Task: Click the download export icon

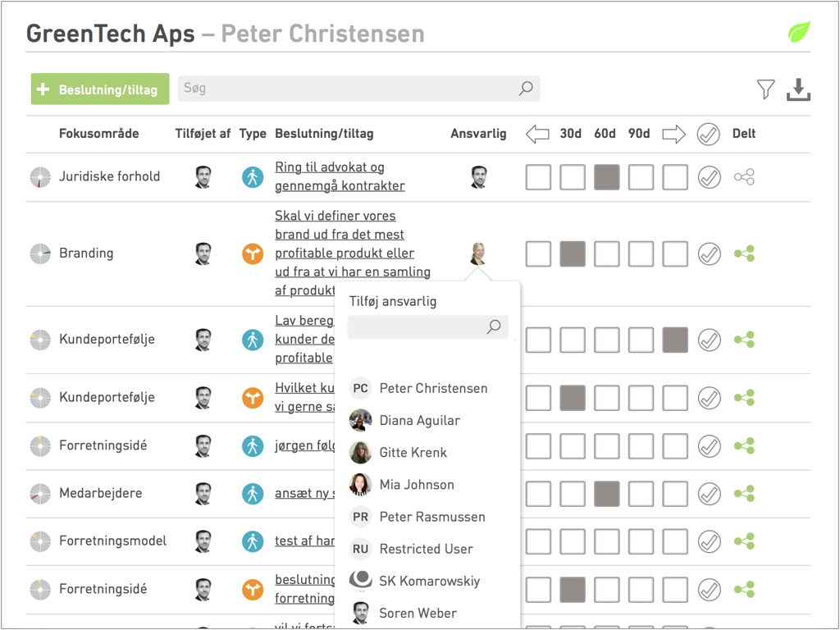Action: pyautogui.click(x=798, y=89)
